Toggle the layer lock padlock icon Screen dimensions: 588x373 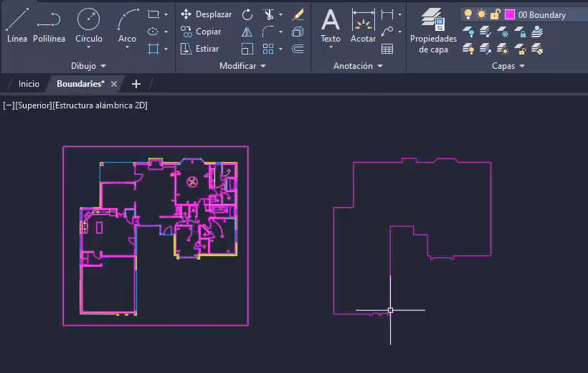(x=495, y=14)
